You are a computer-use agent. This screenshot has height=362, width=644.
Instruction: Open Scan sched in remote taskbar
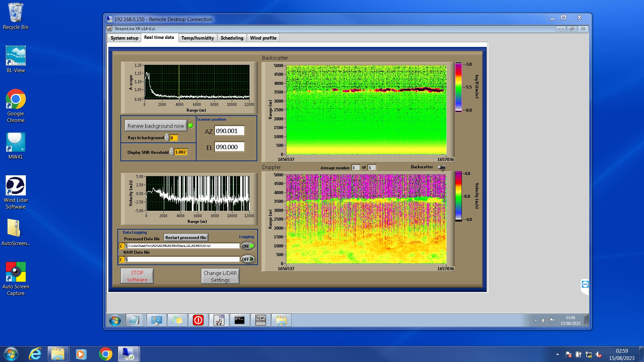point(260,320)
